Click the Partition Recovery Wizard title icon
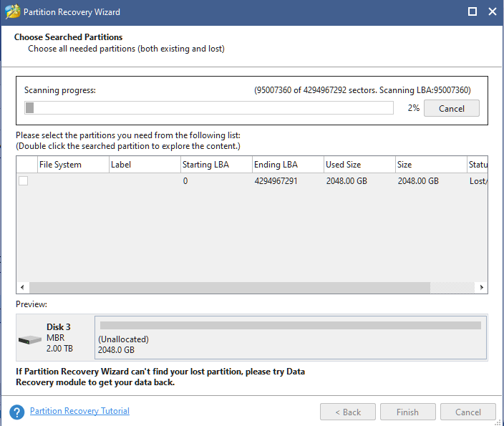 click(x=12, y=12)
